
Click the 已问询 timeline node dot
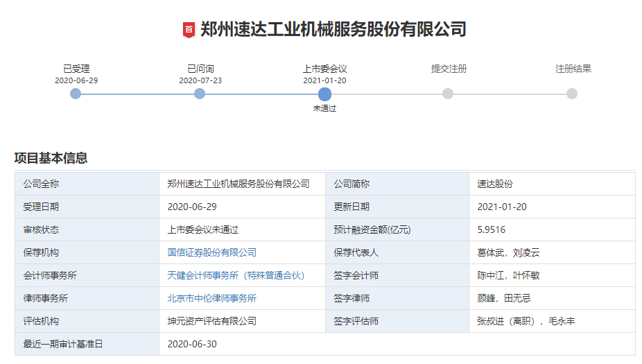pyautogui.click(x=200, y=94)
